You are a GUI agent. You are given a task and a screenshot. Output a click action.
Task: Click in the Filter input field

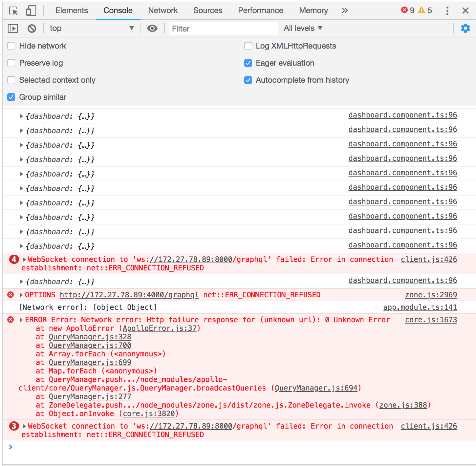click(x=224, y=29)
